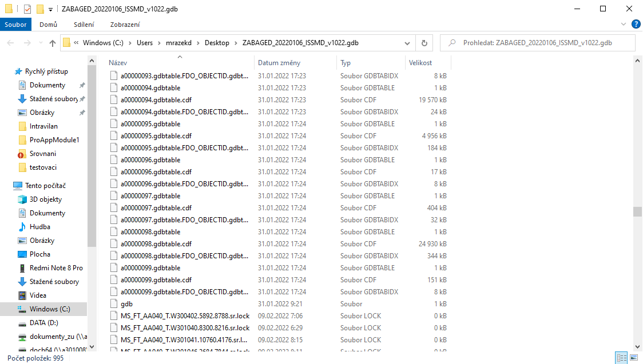The width and height of the screenshot is (643, 364).
Task: Go up one folder level arrow
Action: pyautogui.click(x=53, y=43)
